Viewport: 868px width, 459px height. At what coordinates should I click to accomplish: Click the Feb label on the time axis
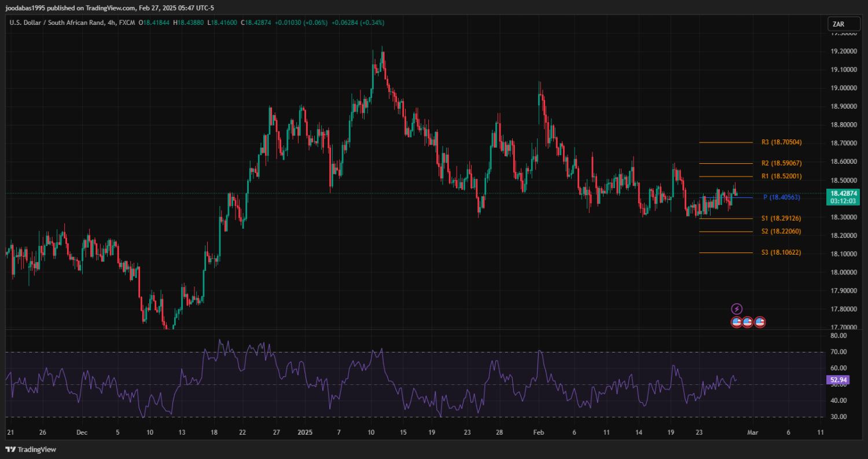[539, 432]
